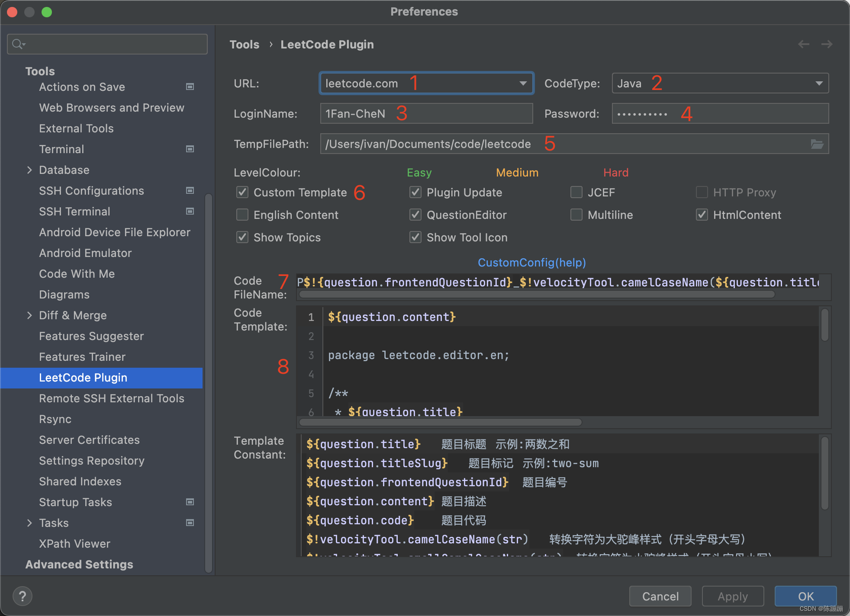The height and width of the screenshot is (616, 850).
Task: Open the URL dropdown showing leetcode.com
Action: (427, 83)
